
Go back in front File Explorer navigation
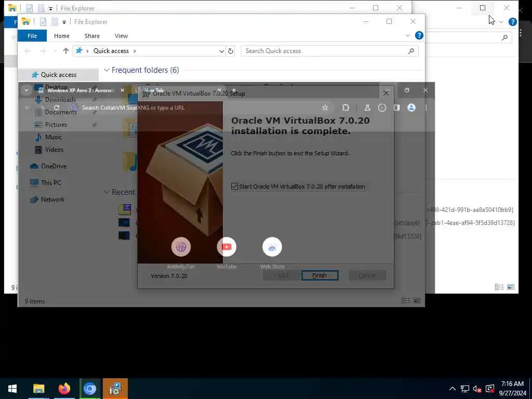pos(28,51)
